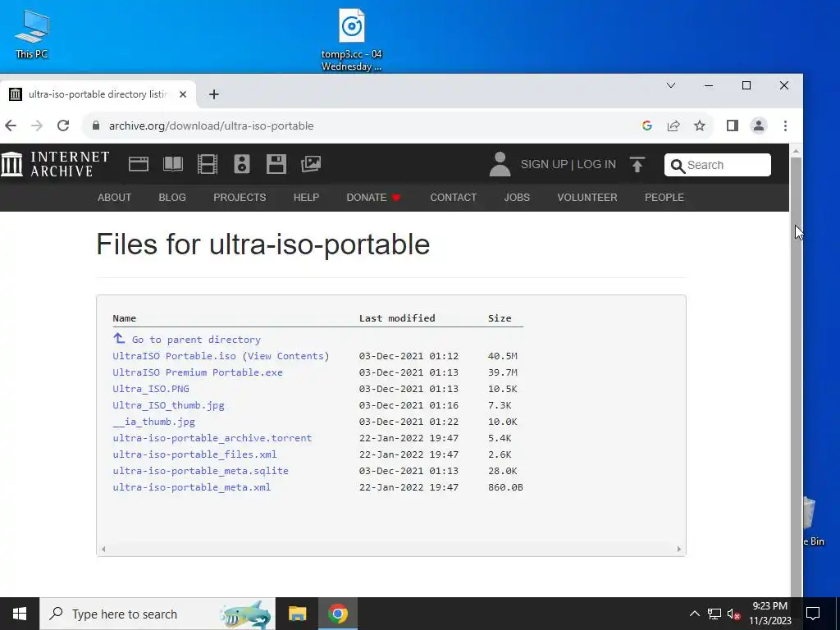Close the ultra-iso-portable tab

(x=183, y=94)
